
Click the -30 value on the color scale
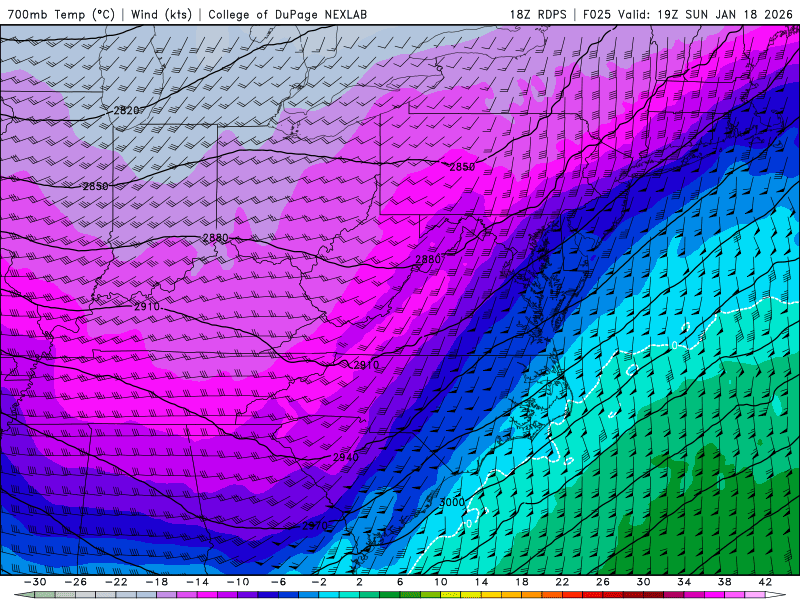[35, 582]
